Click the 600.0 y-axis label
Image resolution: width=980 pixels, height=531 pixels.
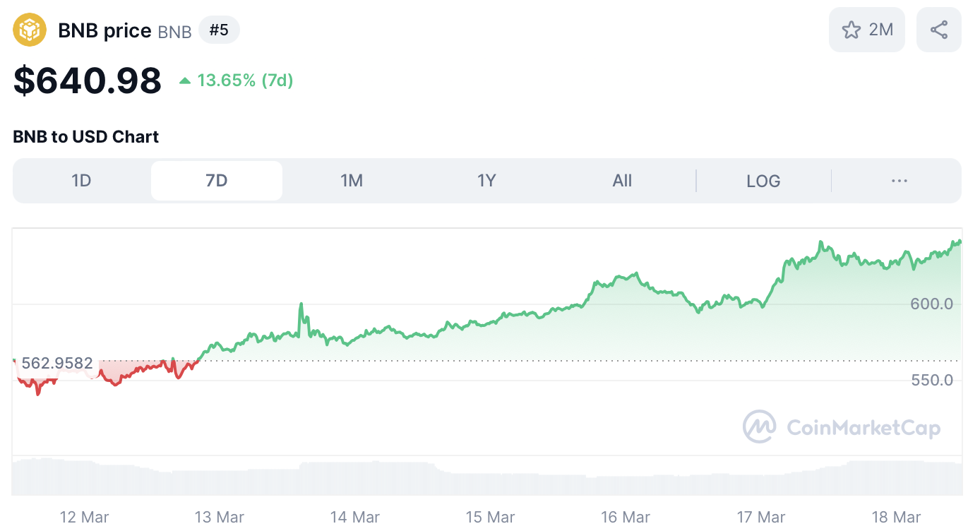click(931, 304)
